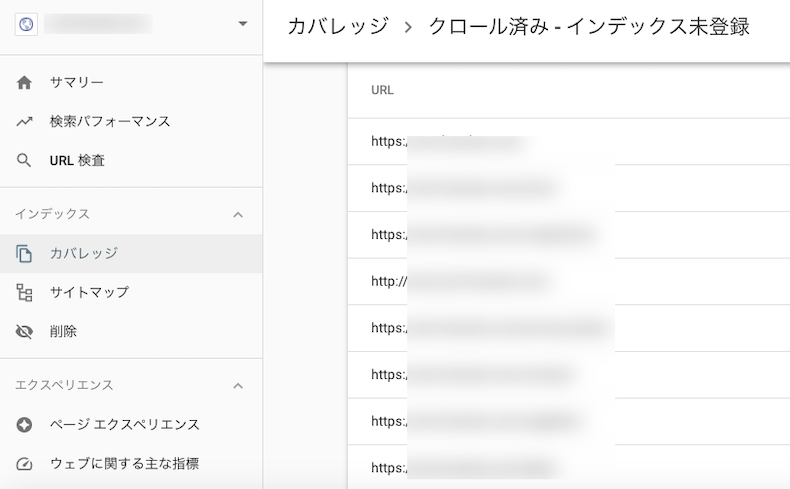This screenshot has width=790, height=489.
Task: Open 削除 menu item
Action: (x=63, y=331)
